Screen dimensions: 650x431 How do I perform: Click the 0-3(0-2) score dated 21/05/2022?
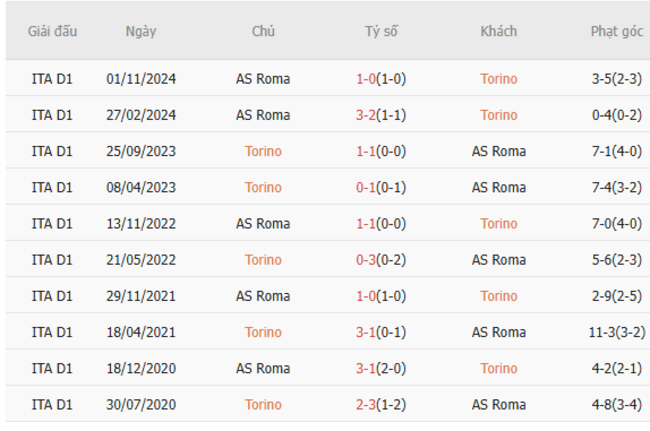coord(381,259)
